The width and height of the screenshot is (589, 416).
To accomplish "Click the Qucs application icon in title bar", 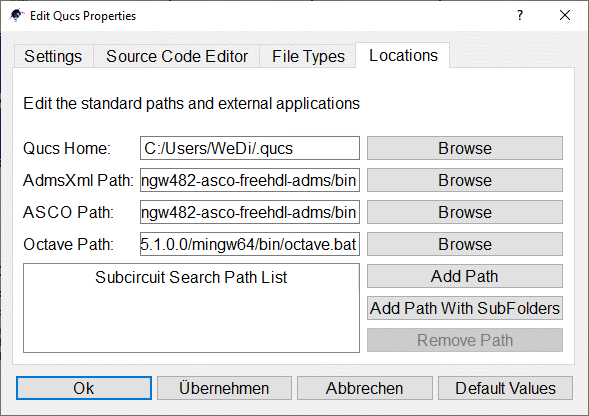I will coord(16,15).
